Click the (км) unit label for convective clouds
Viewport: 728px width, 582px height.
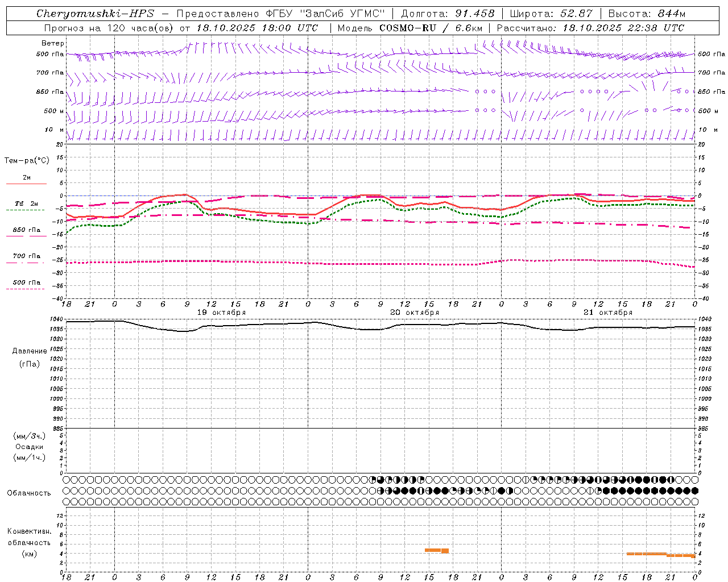[x=29, y=554]
